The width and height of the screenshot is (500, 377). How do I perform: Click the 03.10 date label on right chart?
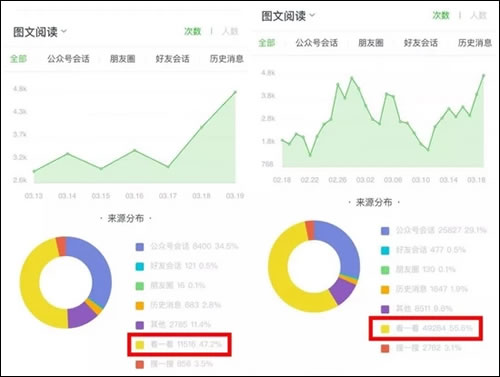tap(421, 180)
